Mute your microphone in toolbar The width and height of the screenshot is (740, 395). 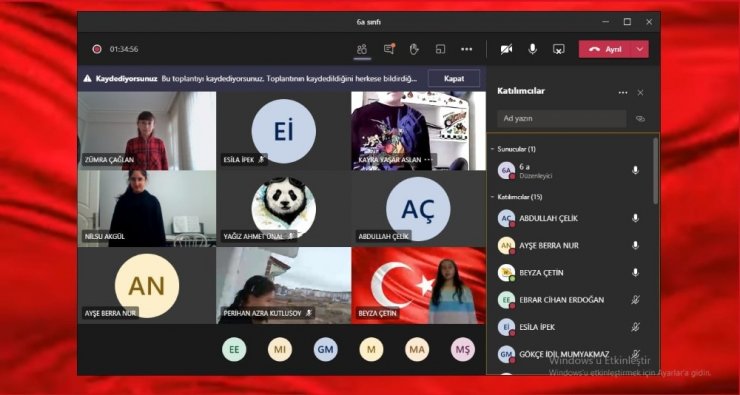point(532,49)
